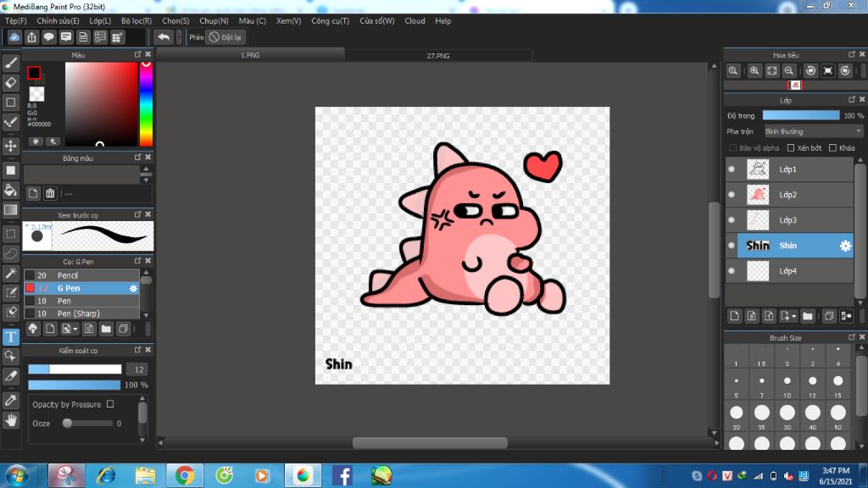This screenshot has height=488, width=868.
Task: Select the Move tool
Action: [x=10, y=146]
